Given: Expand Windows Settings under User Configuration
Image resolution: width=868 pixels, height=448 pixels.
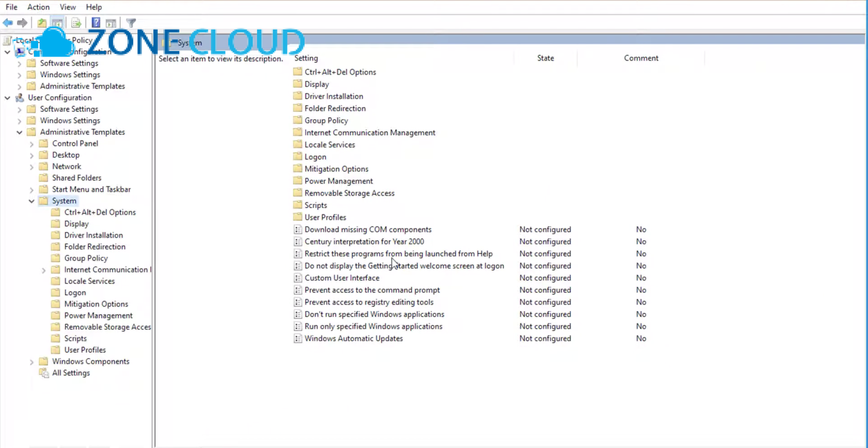Looking at the screenshot, I should point(19,121).
